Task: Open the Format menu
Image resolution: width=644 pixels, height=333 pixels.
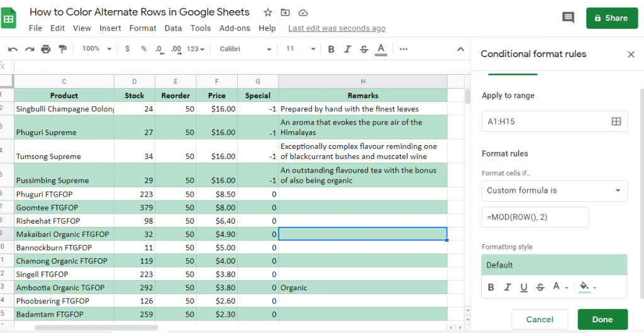Action: [143, 28]
